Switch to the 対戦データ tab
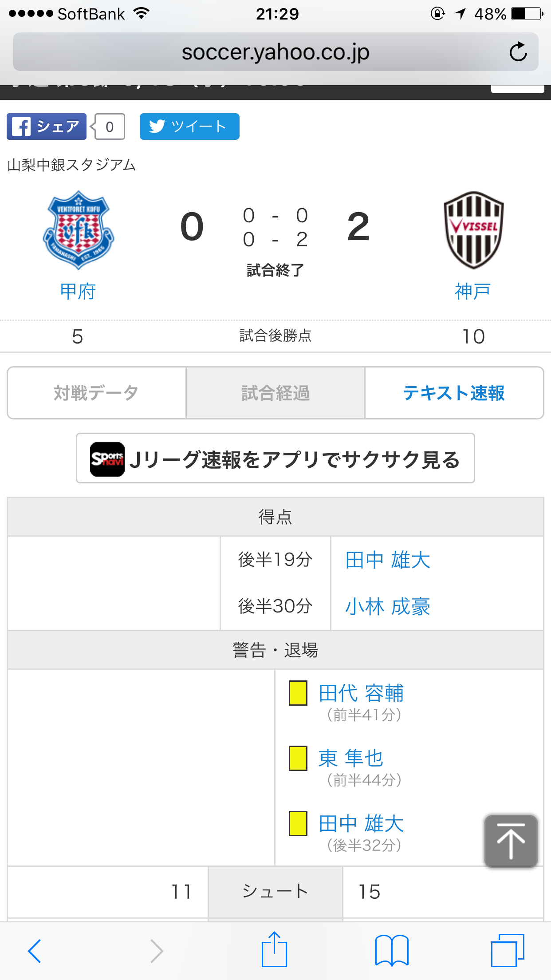This screenshot has width=551, height=980. [x=96, y=393]
